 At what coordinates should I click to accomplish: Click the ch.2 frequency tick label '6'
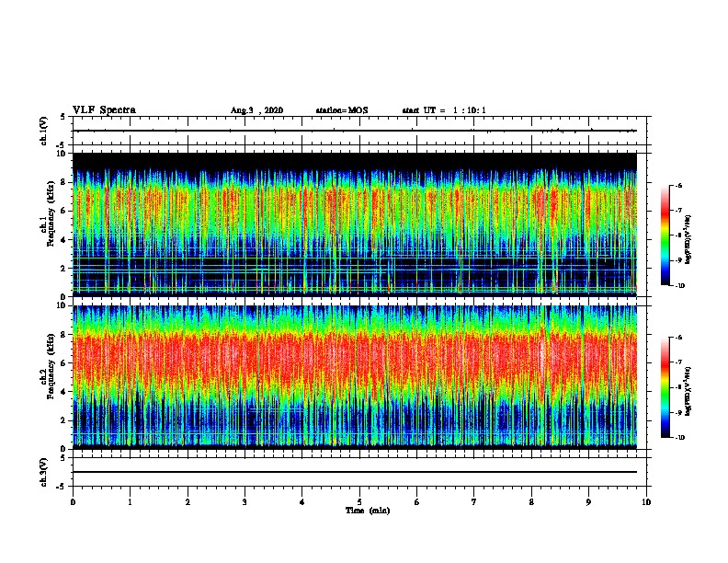(64, 363)
